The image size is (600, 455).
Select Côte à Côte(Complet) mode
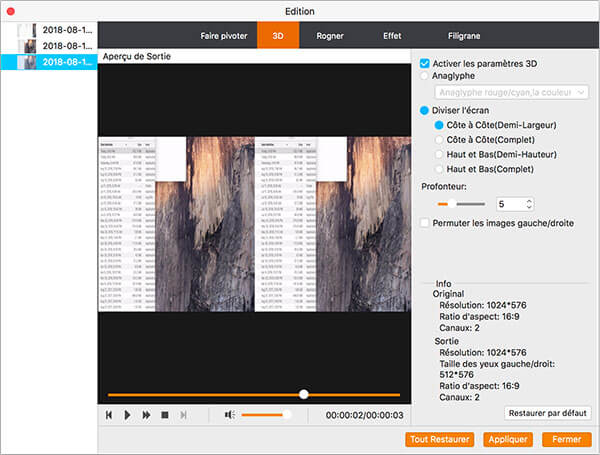click(439, 140)
